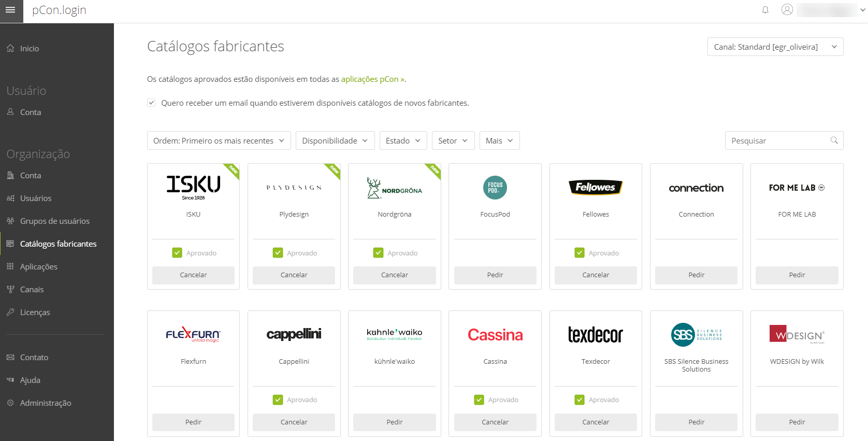Toggle the hamburger menu icon
The width and height of the screenshot is (868, 441).
pos(10,10)
